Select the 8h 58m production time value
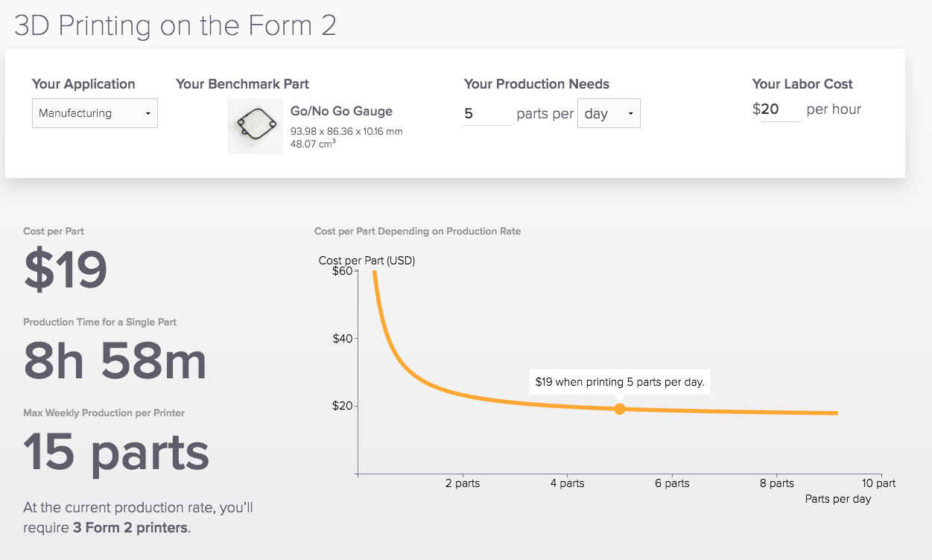The width and height of the screenshot is (932, 560). tap(115, 360)
